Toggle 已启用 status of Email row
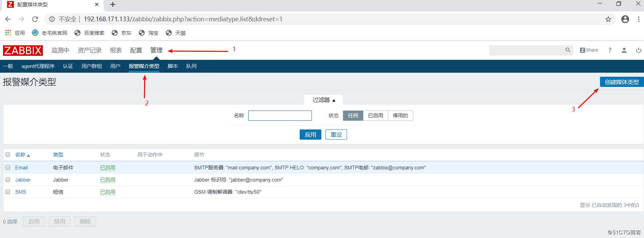 coord(108,168)
